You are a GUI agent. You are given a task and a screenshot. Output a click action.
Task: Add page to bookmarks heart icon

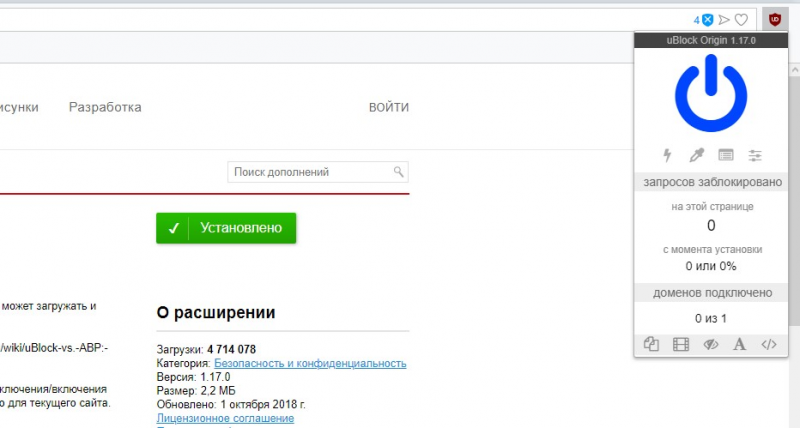741,20
